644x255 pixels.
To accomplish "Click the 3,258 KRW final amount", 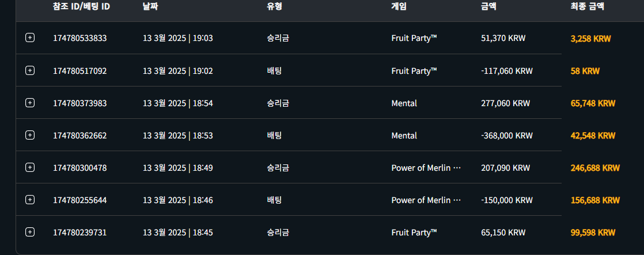I will (x=590, y=39).
